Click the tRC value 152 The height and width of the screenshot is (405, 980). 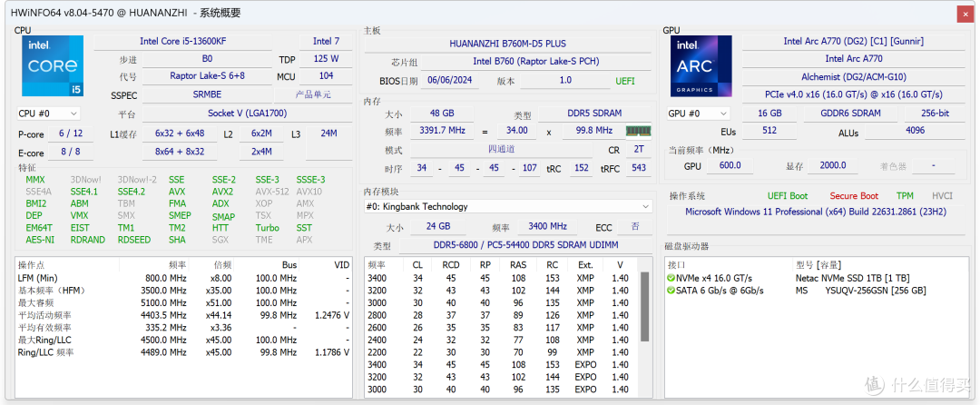click(x=582, y=168)
